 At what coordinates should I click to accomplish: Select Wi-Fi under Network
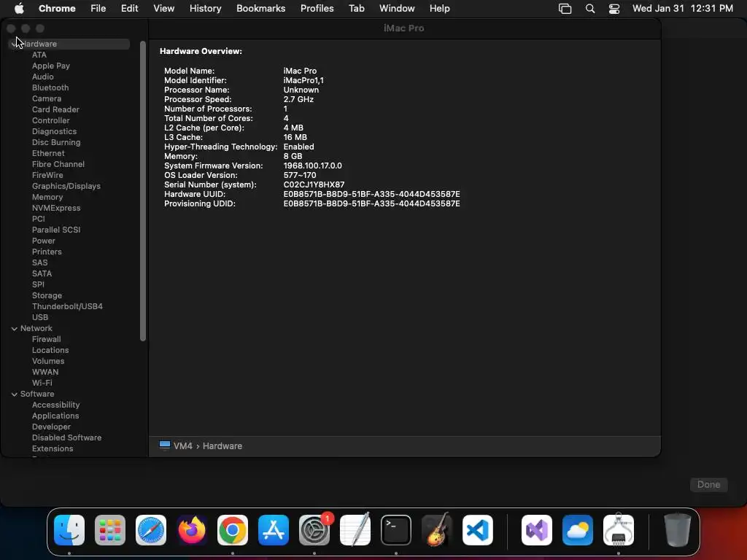[42, 384]
